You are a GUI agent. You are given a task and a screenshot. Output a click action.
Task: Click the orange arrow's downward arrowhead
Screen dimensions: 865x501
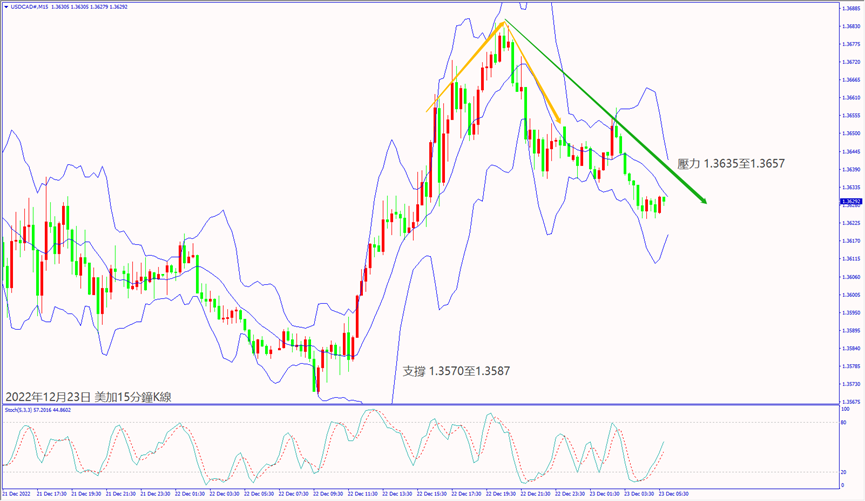(x=558, y=122)
